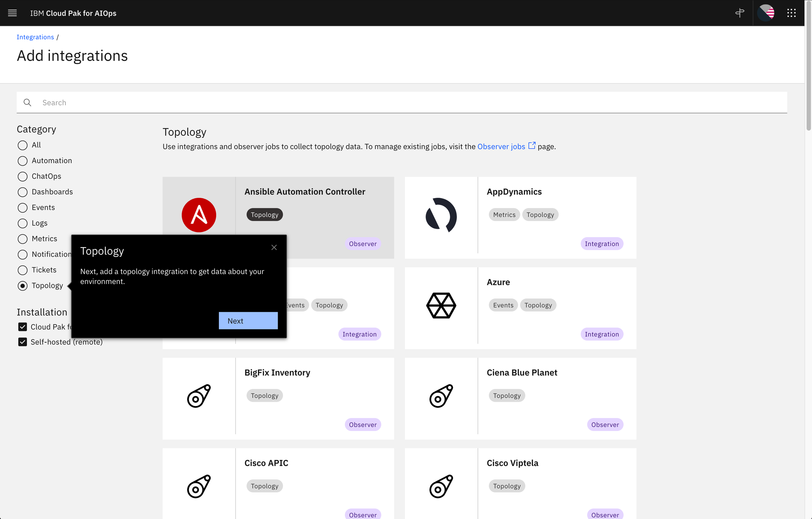Uncheck the Self-hosted (remote) checkbox
The height and width of the screenshot is (519, 812).
pos(23,342)
